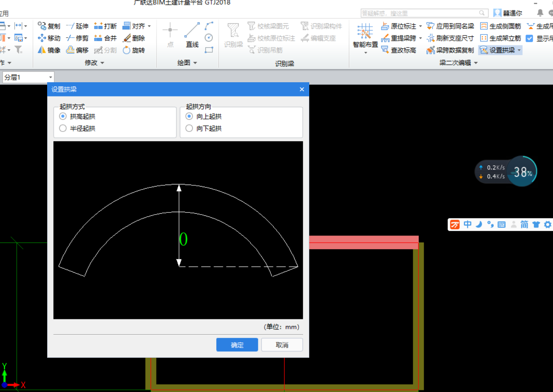
Task: Select the 复制 (Copy) tool
Action: coord(49,26)
